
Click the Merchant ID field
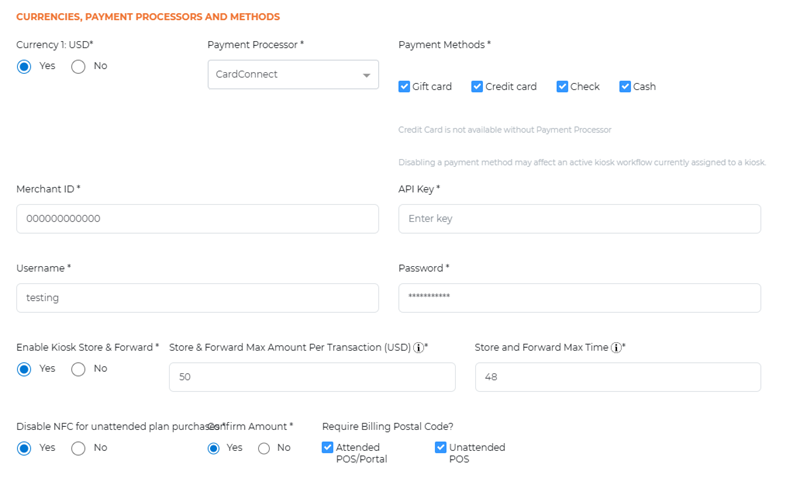pyautogui.click(x=197, y=219)
